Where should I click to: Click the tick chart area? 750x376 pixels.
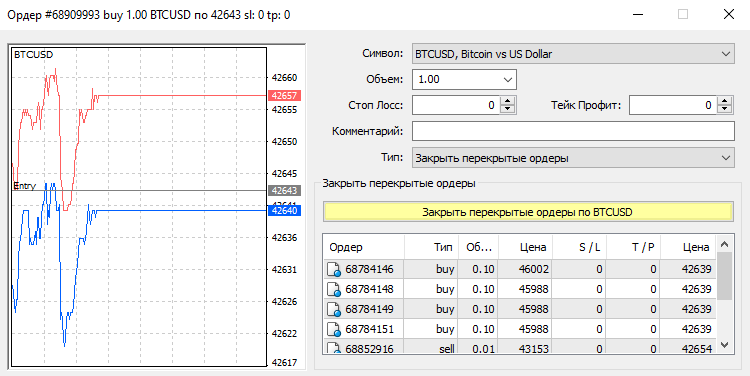(139, 207)
